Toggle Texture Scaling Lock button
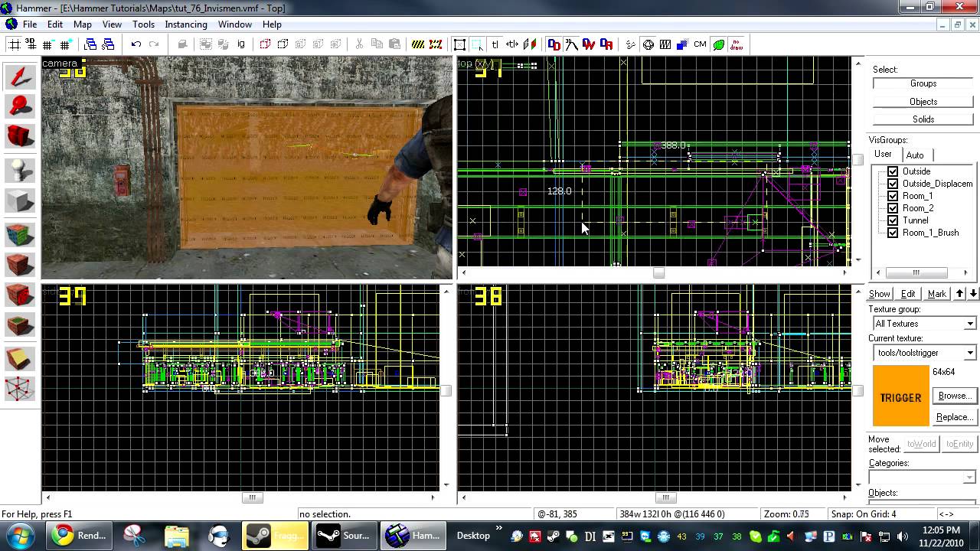The image size is (980, 551). (x=512, y=44)
